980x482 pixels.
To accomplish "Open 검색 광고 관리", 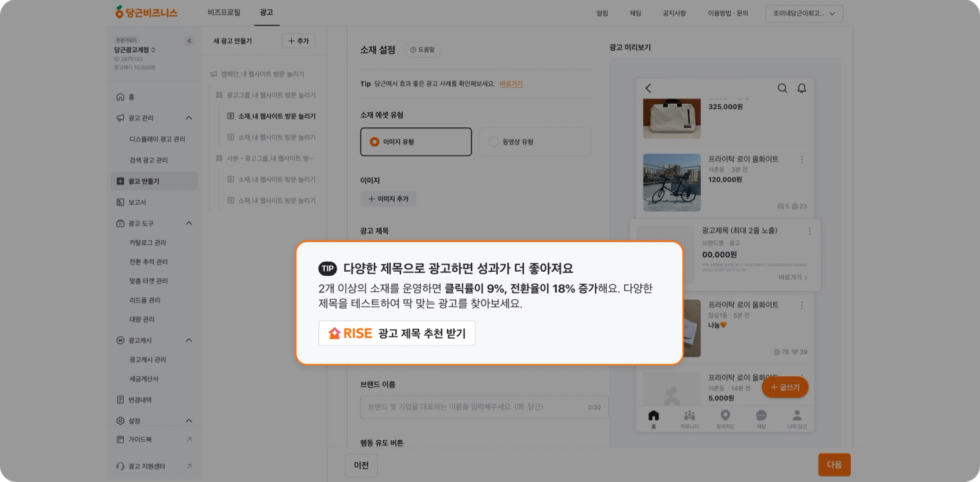I will (x=149, y=160).
